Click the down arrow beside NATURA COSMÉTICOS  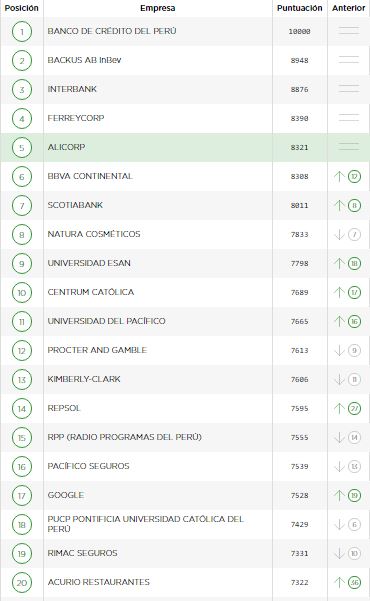(x=339, y=234)
